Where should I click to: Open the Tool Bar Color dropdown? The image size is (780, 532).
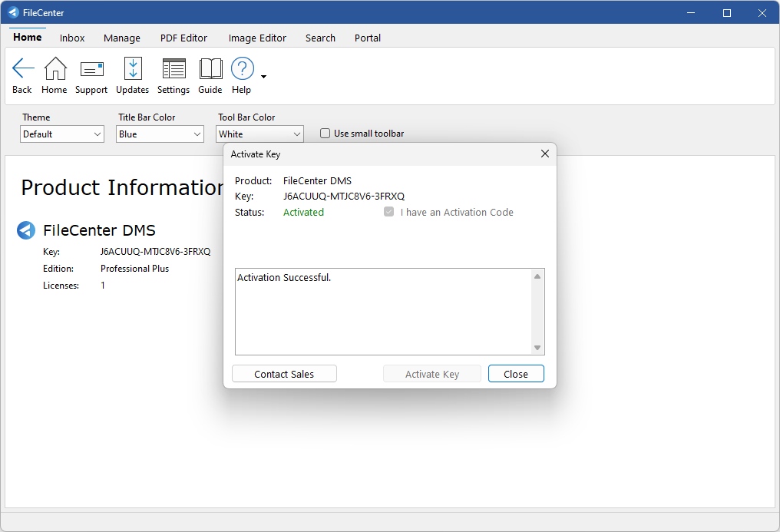pos(259,134)
